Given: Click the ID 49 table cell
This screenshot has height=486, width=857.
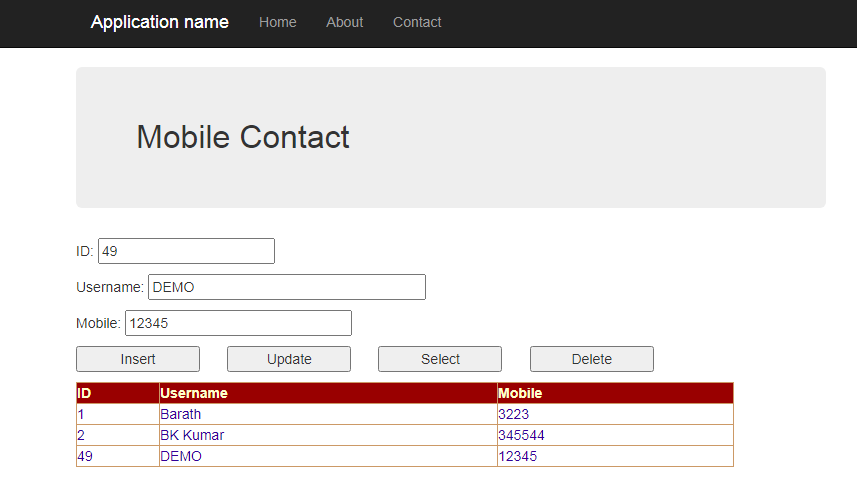Looking at the screenshot, I should pos(85,456).
